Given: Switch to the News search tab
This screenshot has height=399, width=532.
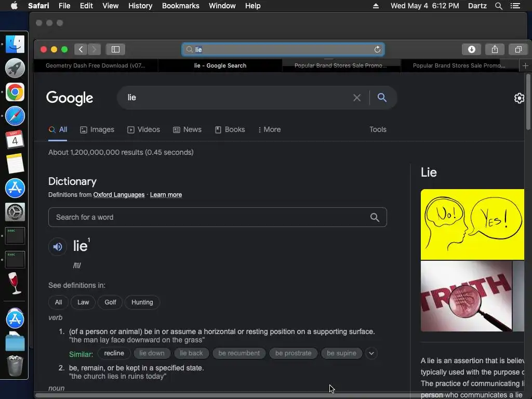Looking at the screenshot, I should click(x=187, y=129).
